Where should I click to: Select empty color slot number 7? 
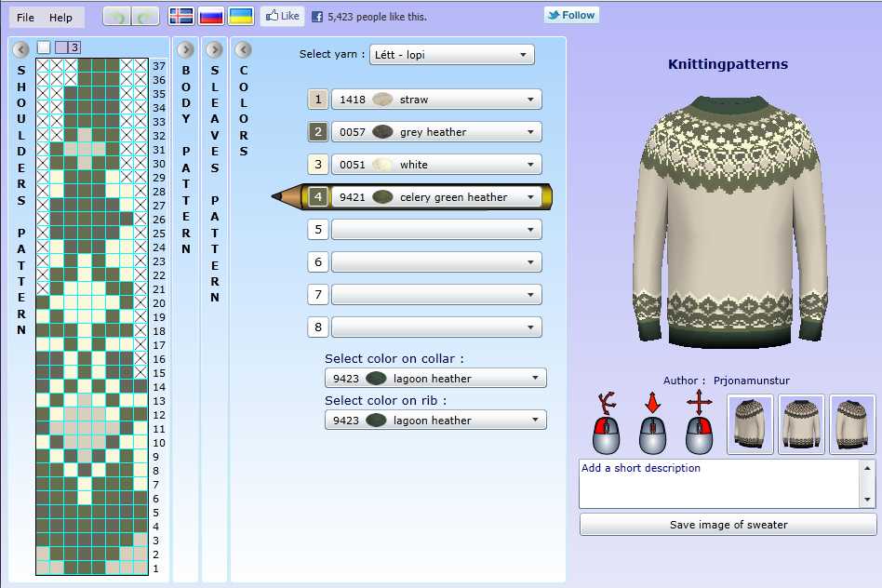[x=318, y=295]
